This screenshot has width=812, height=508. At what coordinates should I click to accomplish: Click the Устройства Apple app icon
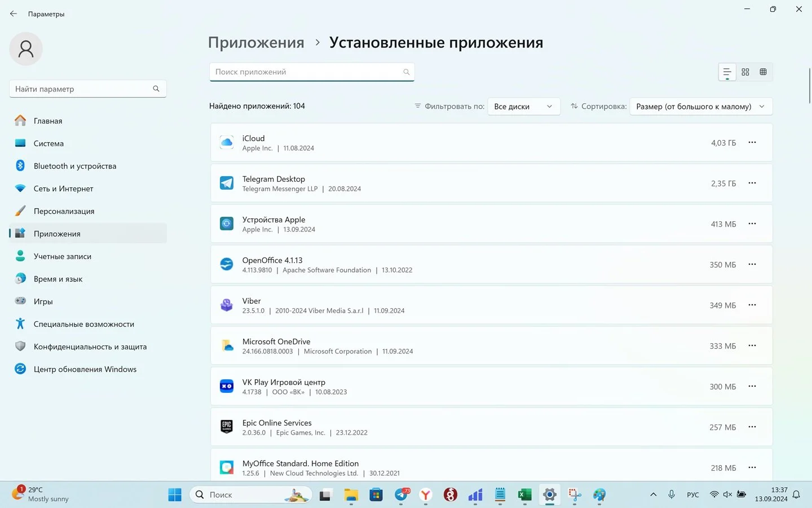click(227, 224)
